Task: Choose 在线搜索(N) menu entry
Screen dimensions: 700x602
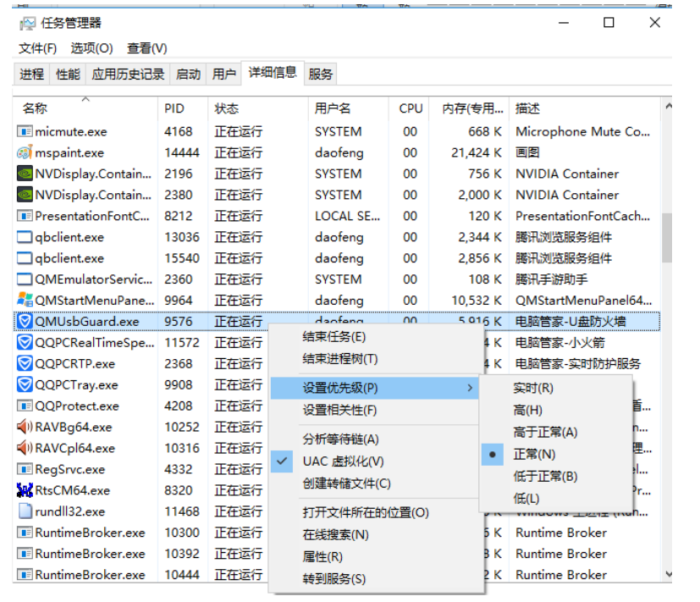Action: point(375,534)
